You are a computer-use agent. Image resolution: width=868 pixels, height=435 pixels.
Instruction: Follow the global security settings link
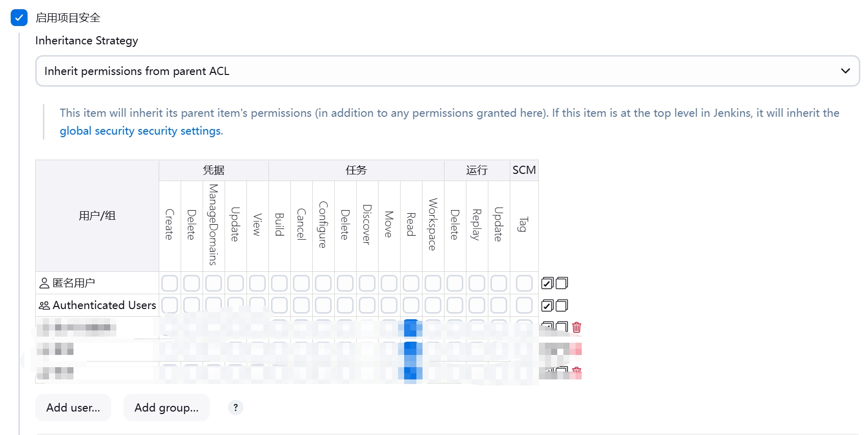141,131
